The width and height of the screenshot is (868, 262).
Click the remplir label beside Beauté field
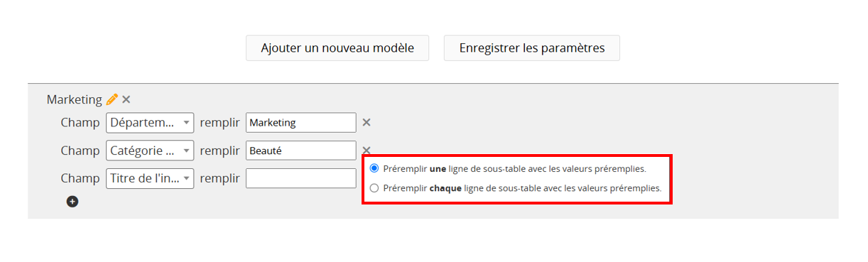click(x=219, y=151)
